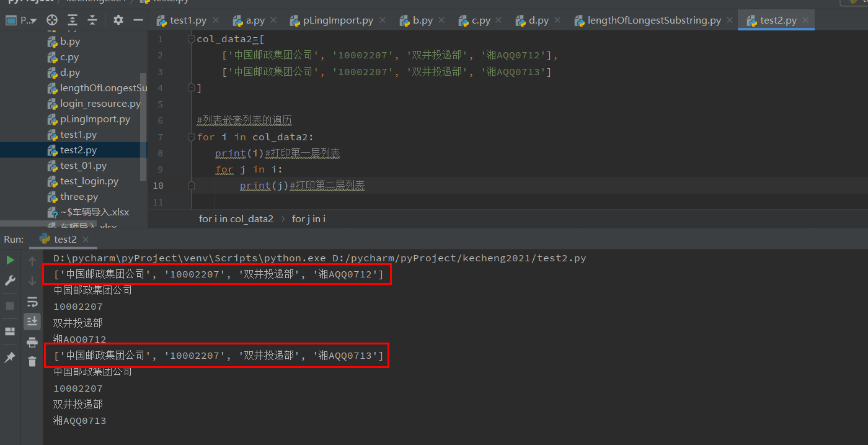Screen dimensions: 868x445
Task: Collapse all nodes in Project panel
Action: click(x=92, y=20)
